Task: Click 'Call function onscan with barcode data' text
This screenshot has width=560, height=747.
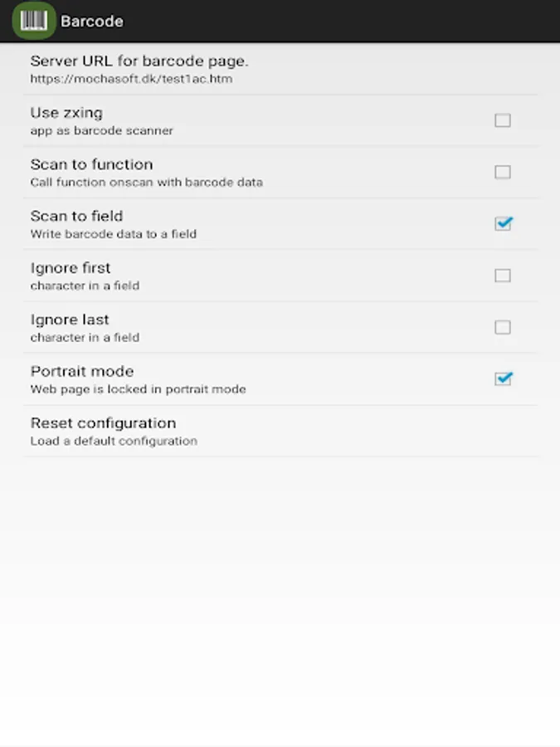Action: 146,183
